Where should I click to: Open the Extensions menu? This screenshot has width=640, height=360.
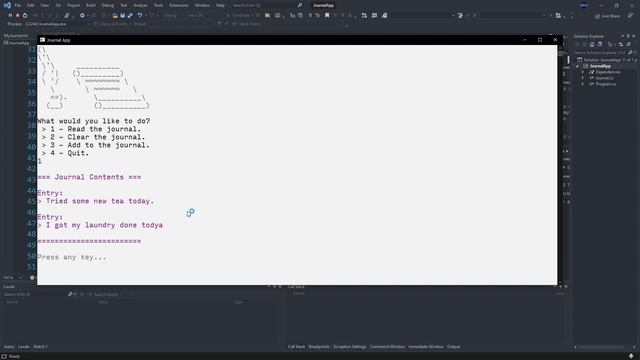click(x=179, y=5)
